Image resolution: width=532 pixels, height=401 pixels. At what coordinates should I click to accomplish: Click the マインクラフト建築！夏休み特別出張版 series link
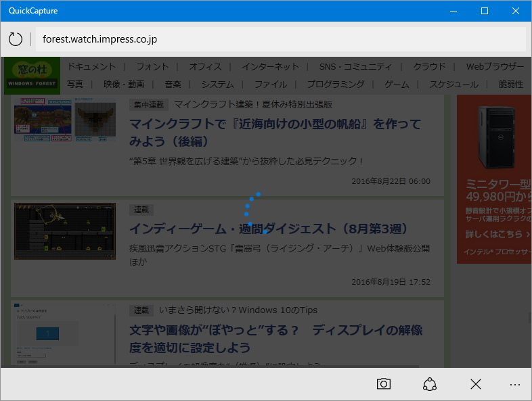pos(253,104)
